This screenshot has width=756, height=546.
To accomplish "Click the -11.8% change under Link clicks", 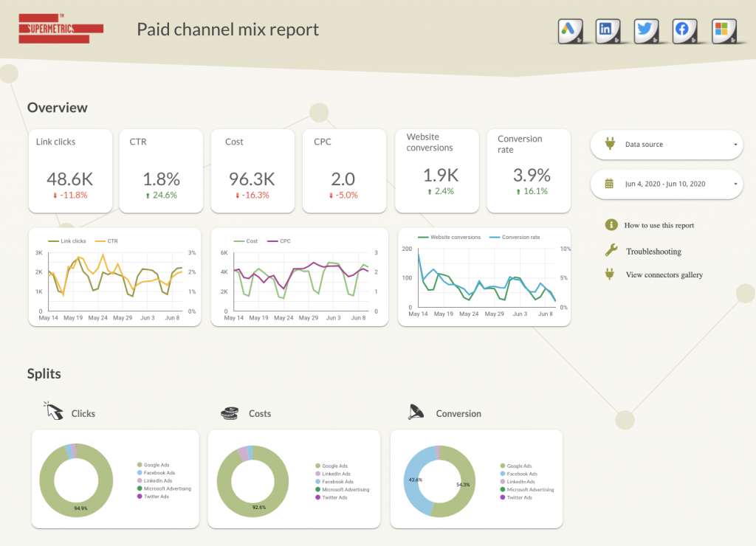I will point(70,196).
